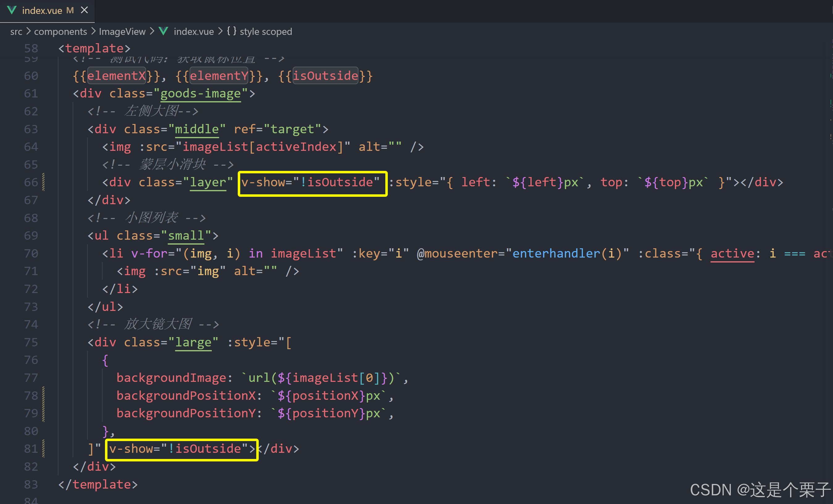Click sticky scroll template line 58
Screen dimensions: 833x504
95,48
